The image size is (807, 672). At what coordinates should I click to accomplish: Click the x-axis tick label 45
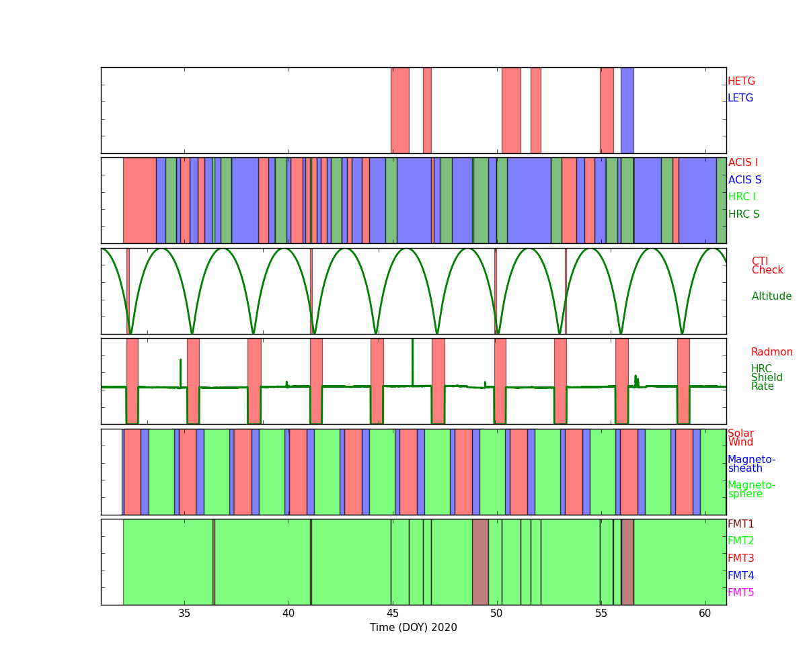393,614
